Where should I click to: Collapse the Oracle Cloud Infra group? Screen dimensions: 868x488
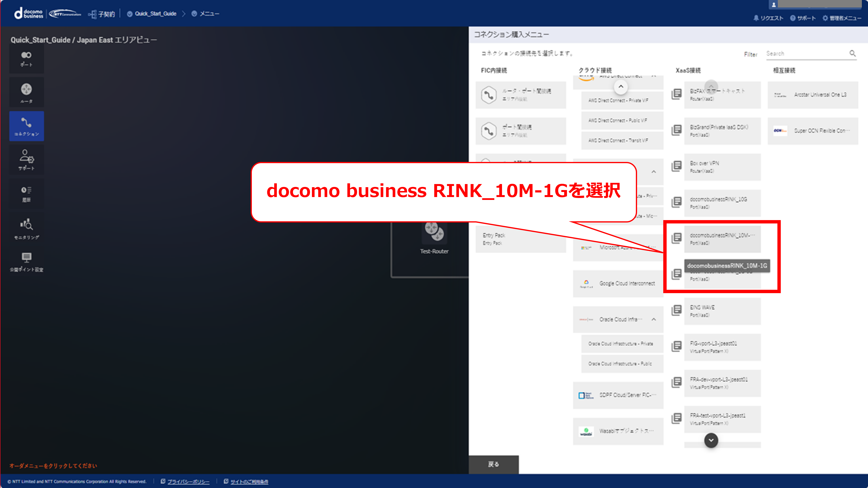point(654,320)
